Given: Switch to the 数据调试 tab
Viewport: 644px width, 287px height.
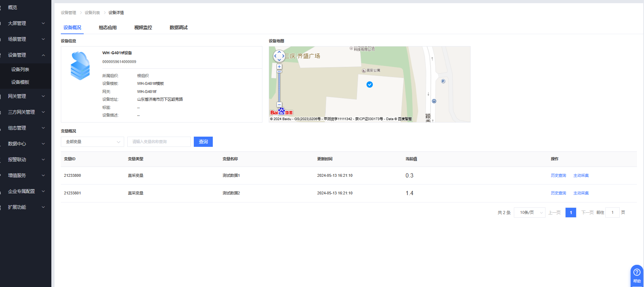Looking at the screenshot, I should point(179,27).
